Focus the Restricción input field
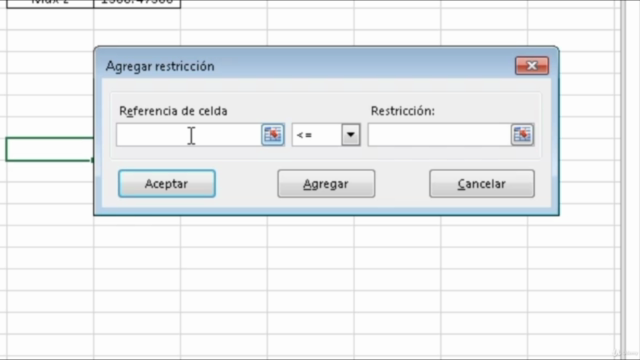 tap(440, 135)
